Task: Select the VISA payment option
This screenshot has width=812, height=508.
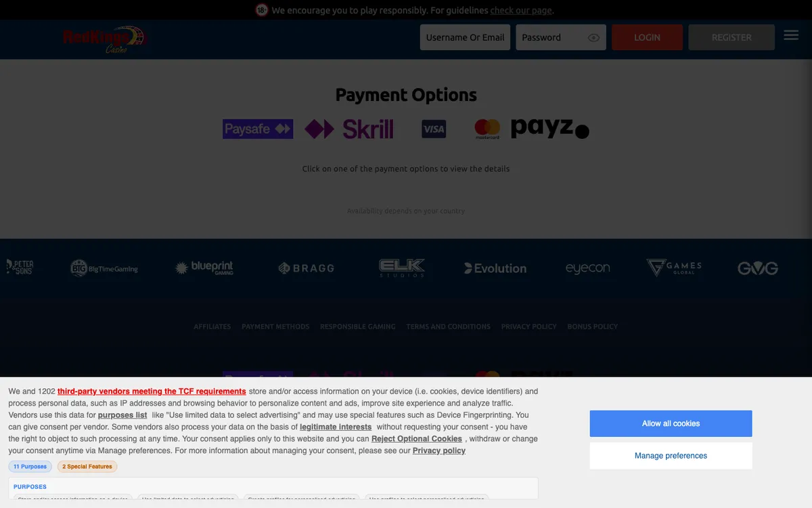Action: [434, 129]
